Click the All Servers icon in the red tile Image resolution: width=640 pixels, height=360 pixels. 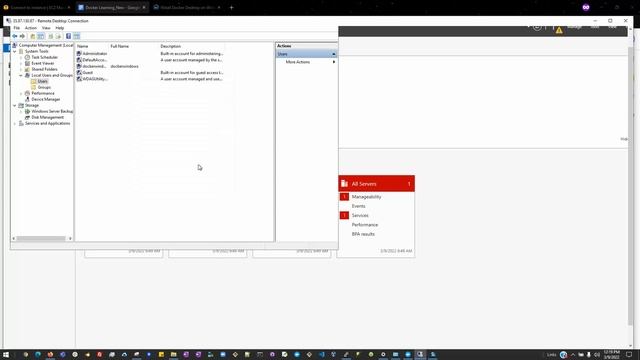pos(344,184)
